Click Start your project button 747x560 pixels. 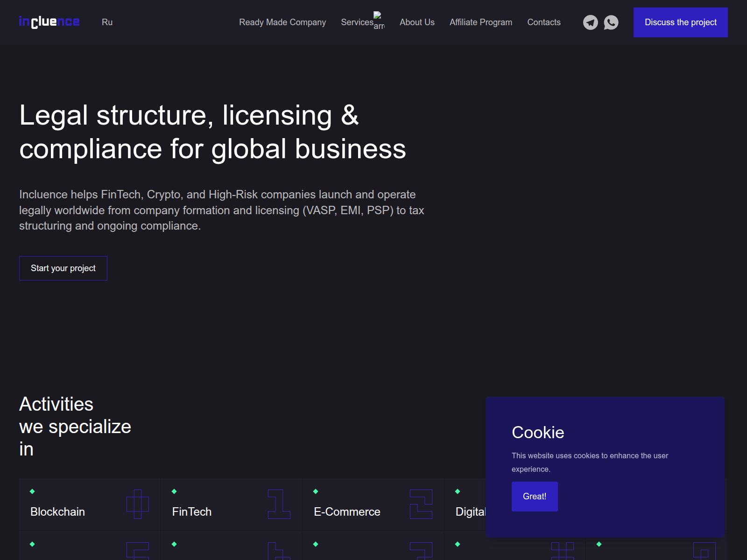(63, 268)
